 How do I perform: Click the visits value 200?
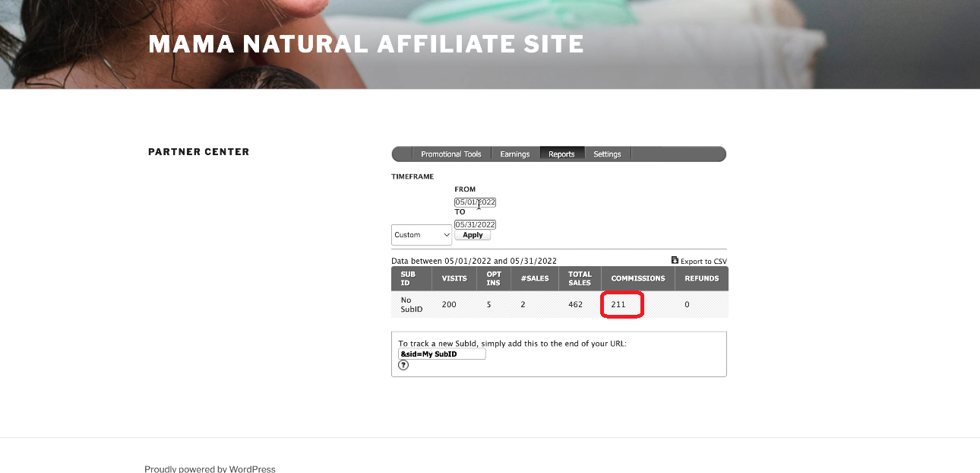tap(449, 304)
